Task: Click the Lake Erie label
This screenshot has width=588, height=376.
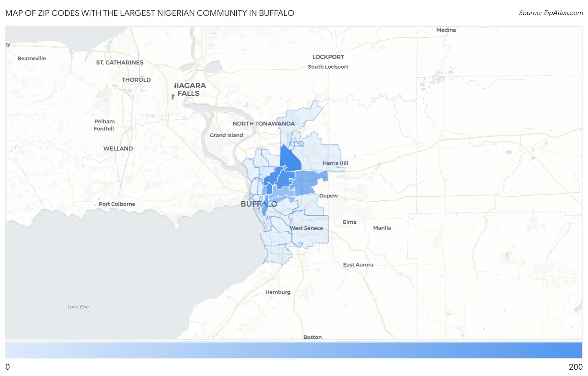Action: 78,307
